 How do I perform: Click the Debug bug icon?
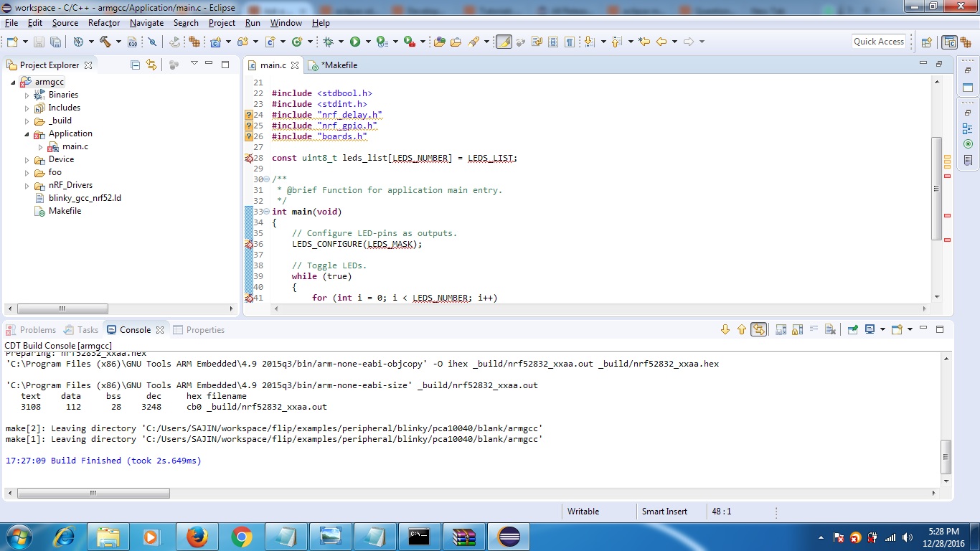point(328,42)
